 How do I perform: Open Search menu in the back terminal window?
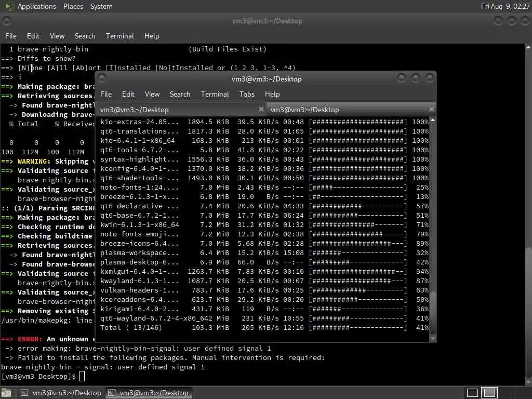85,36
